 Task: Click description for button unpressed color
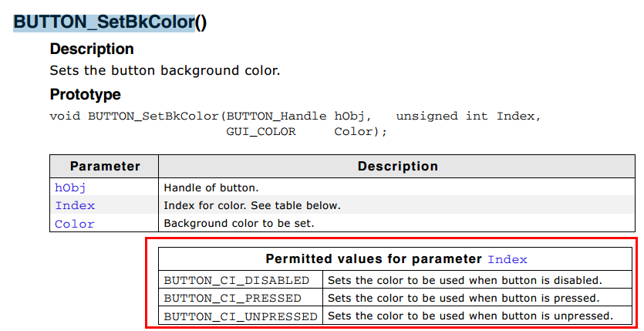point(470,316)
